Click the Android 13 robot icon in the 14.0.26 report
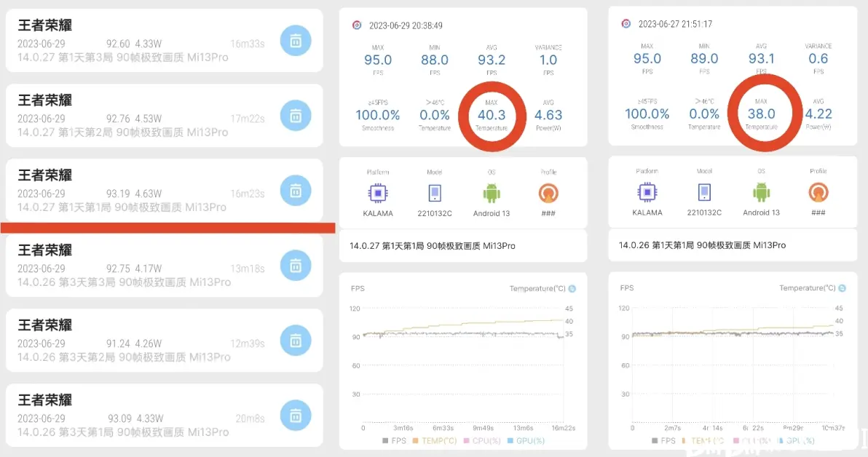This screenshot has width=868, height=457. (x=761, y=192)
